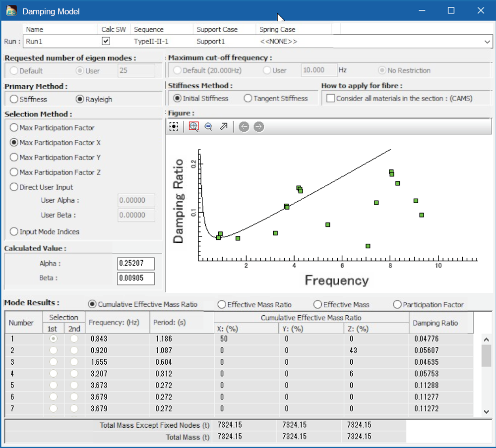Click the X: (%) cell showing 50
Viewport: 496px width, 448px height.
(x=247, y=338)
